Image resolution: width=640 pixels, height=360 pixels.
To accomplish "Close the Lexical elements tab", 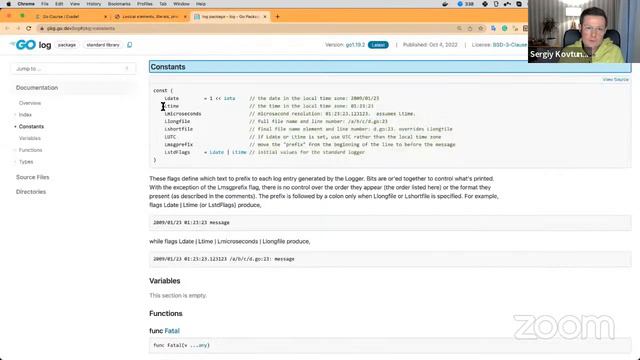I will tap(185, 16).
